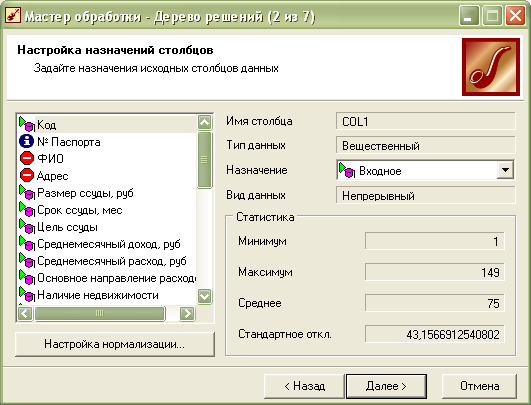Click the input icon beside Основное направление расходов

pos(27,277)
